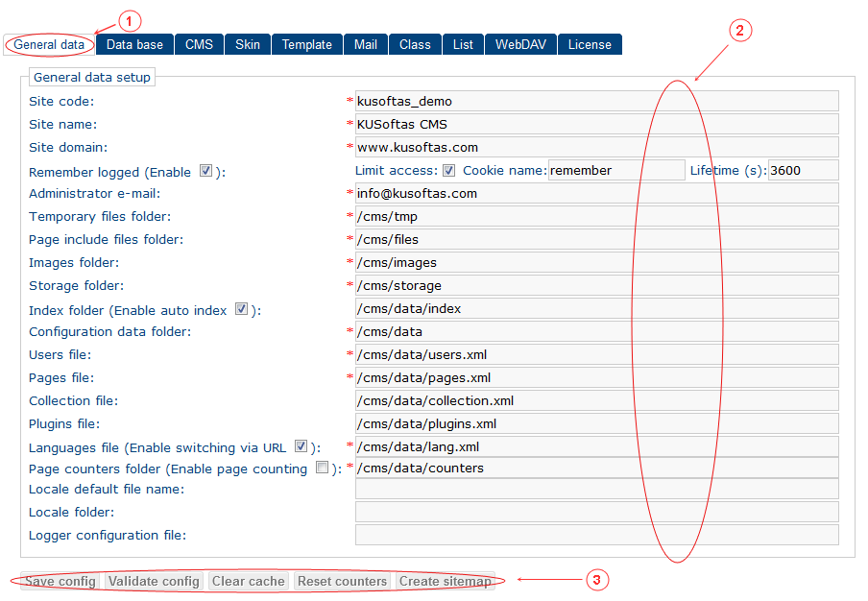
Task: Click the 'Cookie name:' label
Action: [x=505, y=171]
